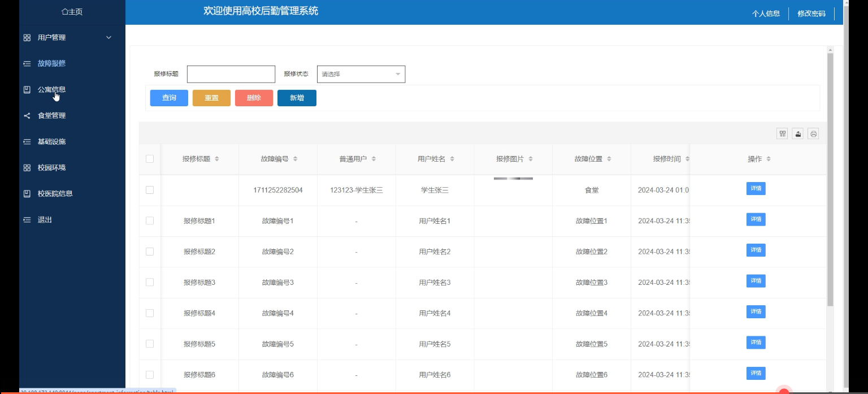The width and height of the screenshot is (868, 394).
Task: Click the print icon in table toolbar
Action: [x=813, y=133]
